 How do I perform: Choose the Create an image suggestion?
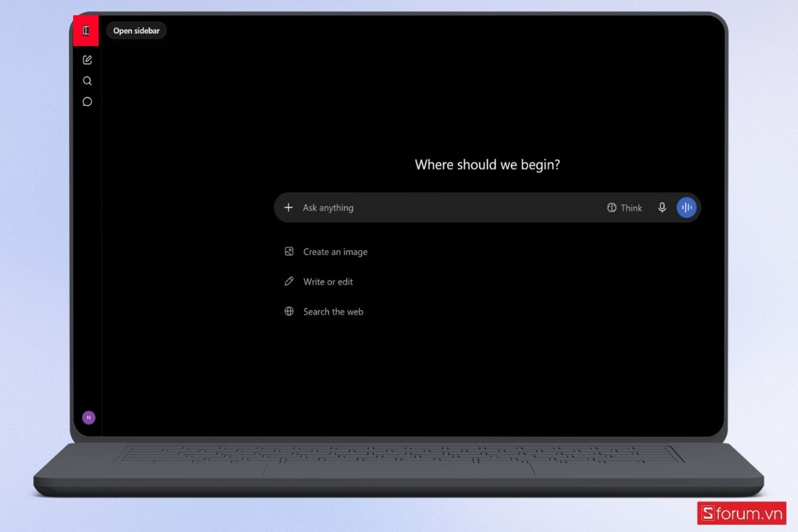pyautogui.click(x=326, y=252)
